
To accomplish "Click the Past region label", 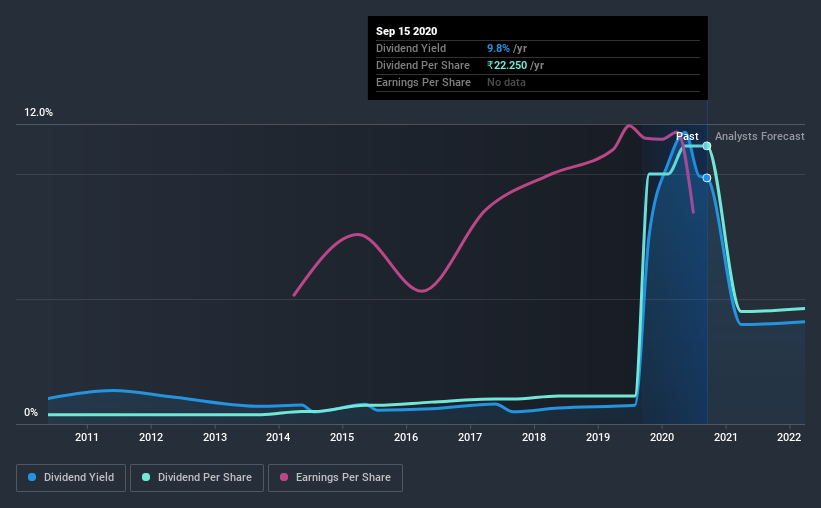I will click(x=687, y=136).
